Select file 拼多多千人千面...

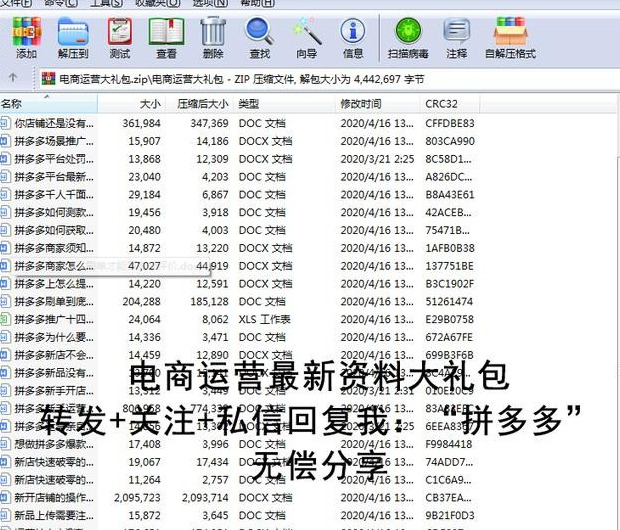54,195
